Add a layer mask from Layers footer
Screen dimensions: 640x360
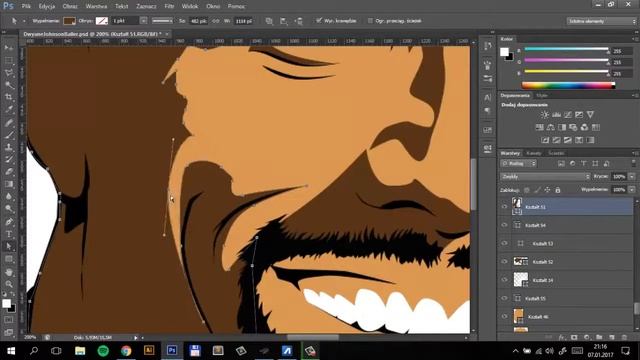[574, 337]
